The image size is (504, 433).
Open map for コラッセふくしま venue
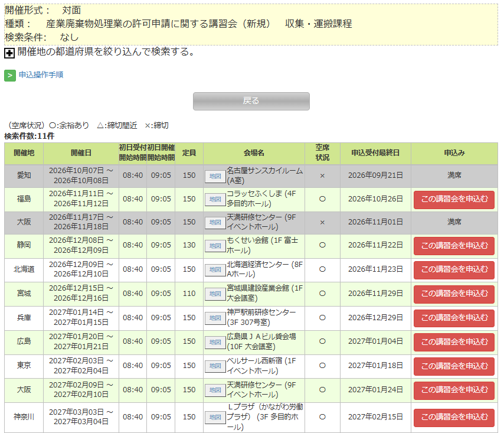click(x=215, y=200)
